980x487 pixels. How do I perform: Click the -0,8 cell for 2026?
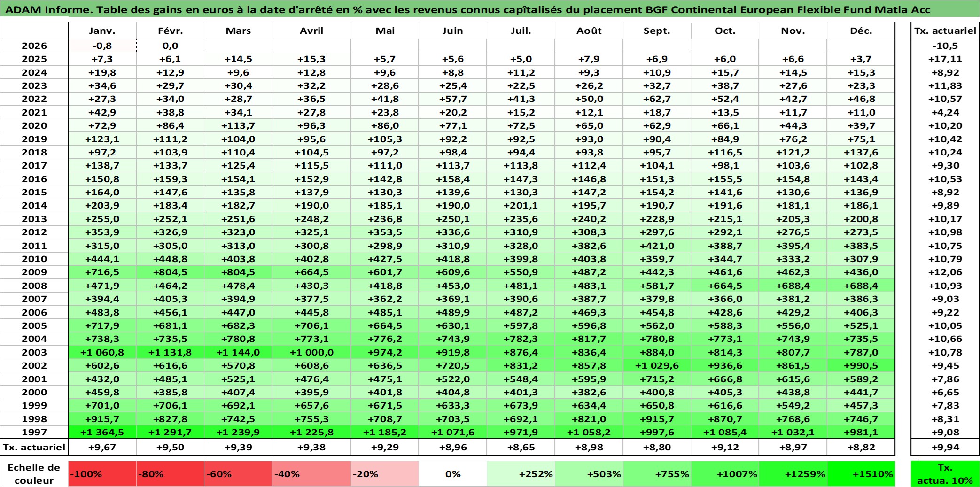(102, 46)
